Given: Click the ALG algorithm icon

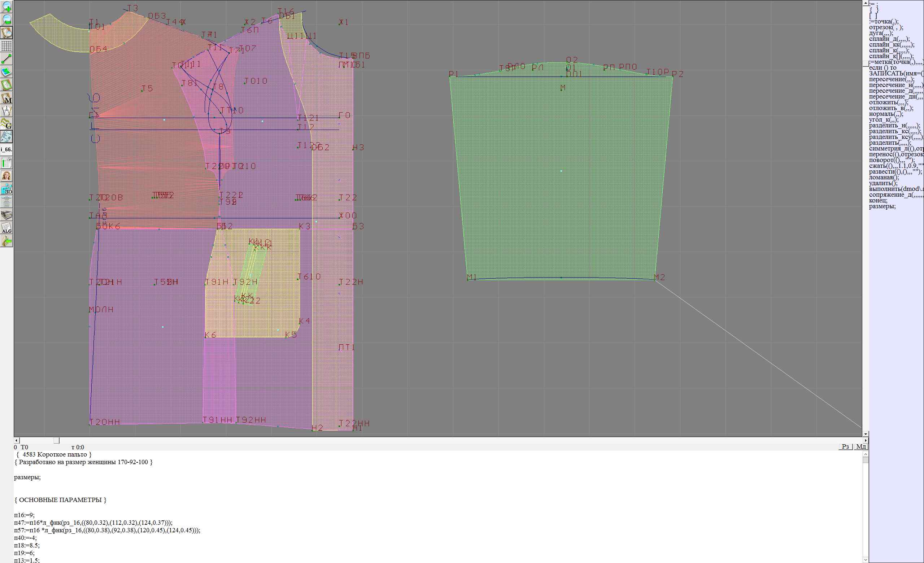Looking at the screenshot, I should click(6, 228).
